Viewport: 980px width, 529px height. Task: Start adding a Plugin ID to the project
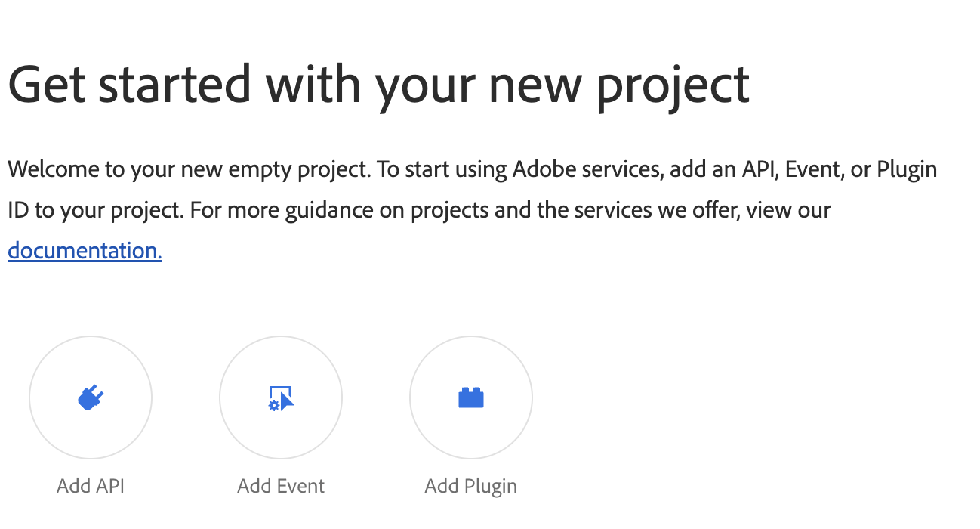pos(471,398)
